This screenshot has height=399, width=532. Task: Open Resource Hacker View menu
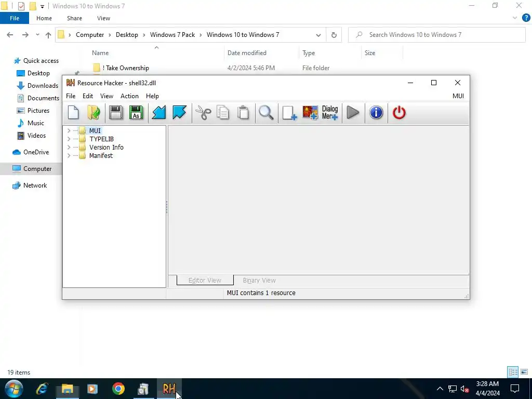click(x=107, y=96)
